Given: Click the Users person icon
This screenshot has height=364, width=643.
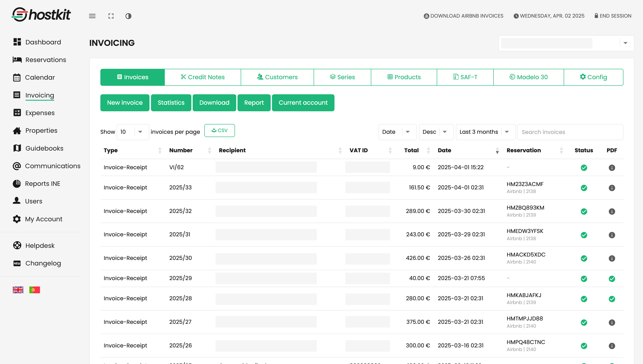Looking at the screenshot, I should click(17, 201).
